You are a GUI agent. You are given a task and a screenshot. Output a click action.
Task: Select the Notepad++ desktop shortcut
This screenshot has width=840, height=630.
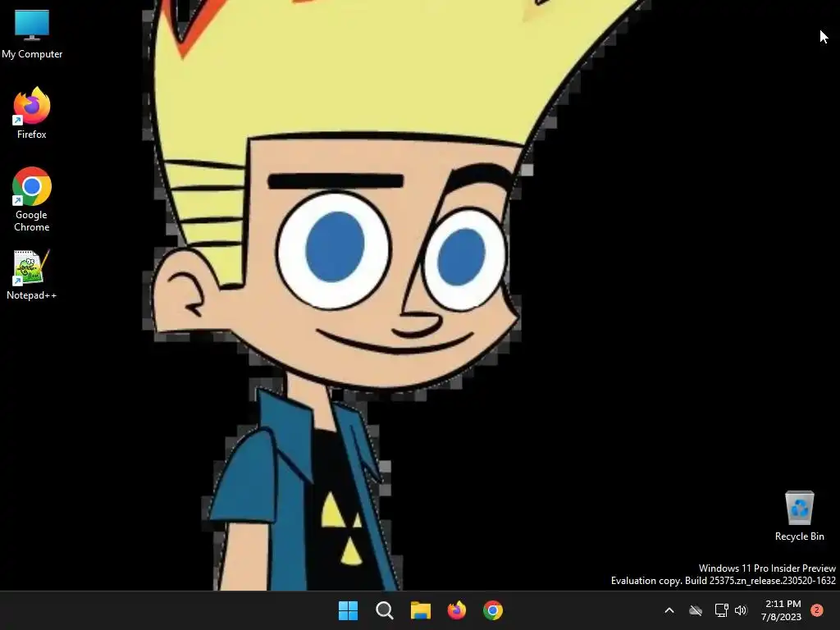coord(32,274)
